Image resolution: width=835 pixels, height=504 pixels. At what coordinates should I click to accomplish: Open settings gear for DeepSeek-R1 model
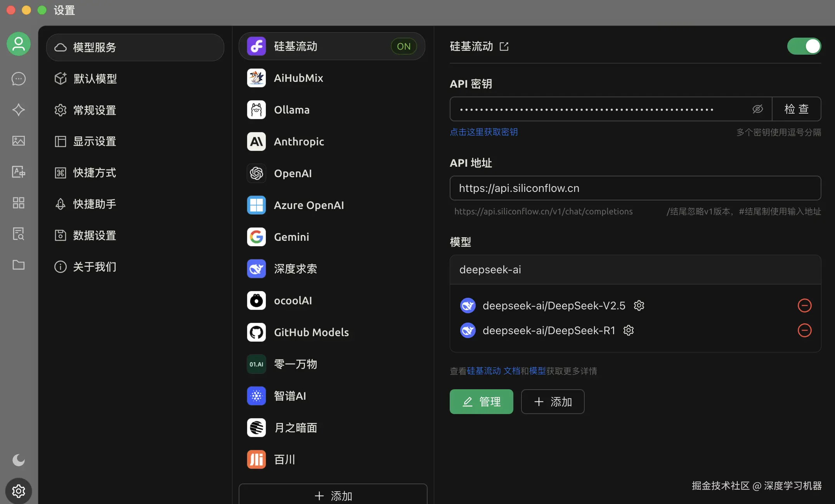(629, 330)
